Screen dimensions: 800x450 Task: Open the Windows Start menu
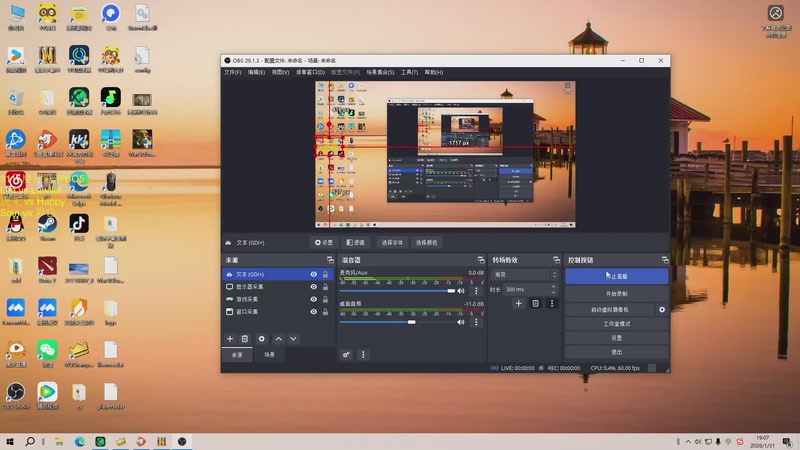tap(10, 441)
